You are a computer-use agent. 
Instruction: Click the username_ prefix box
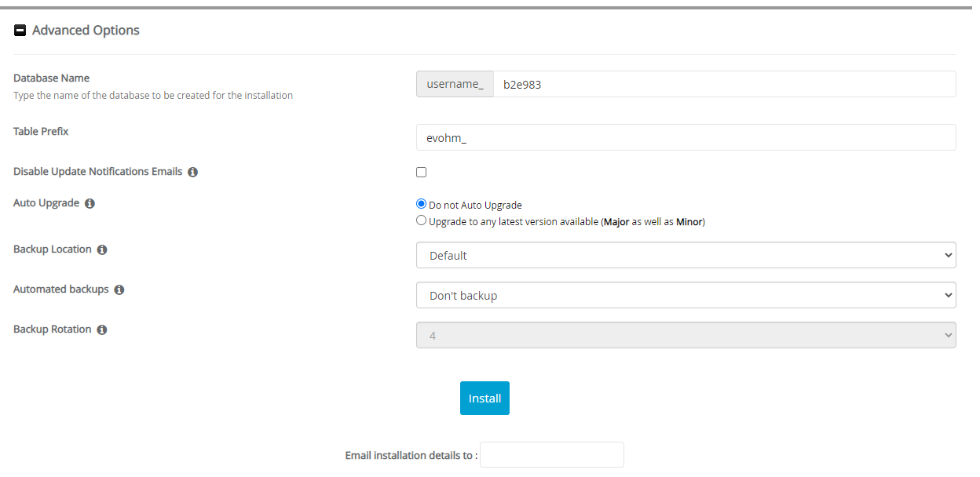click(x=455, y=84)
